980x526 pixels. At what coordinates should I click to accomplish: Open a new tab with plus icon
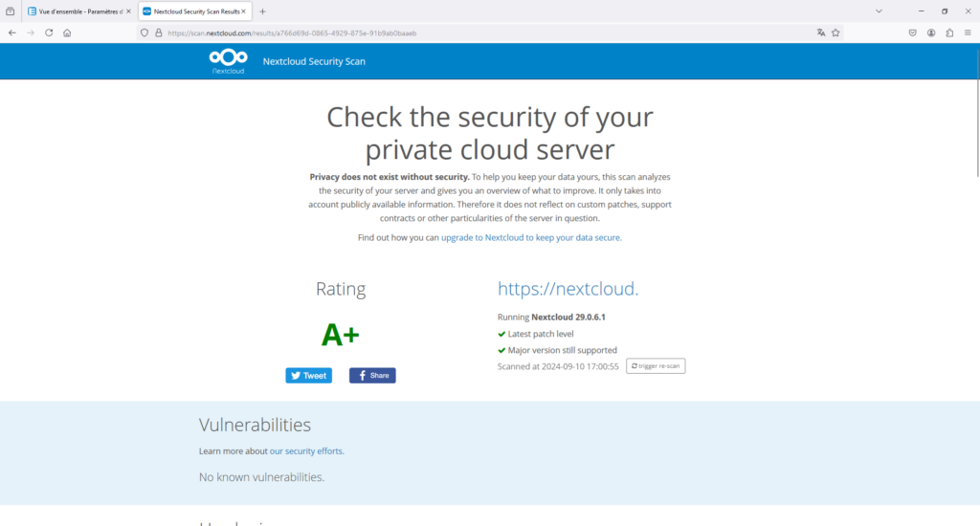point(262,11)
